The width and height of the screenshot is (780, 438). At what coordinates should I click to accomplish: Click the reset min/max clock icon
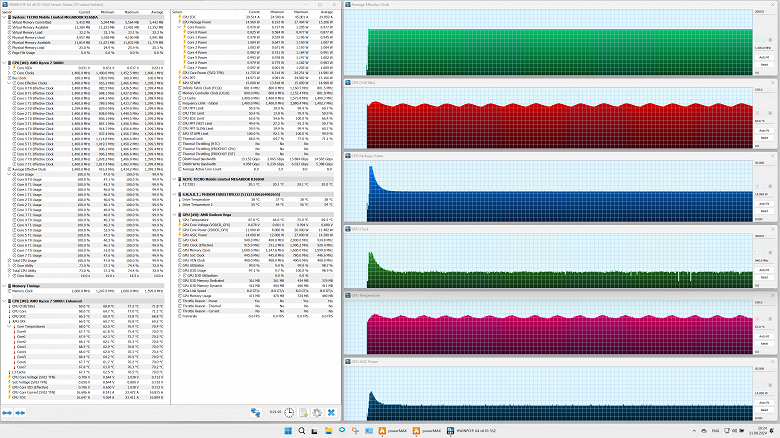click(288, 412)
